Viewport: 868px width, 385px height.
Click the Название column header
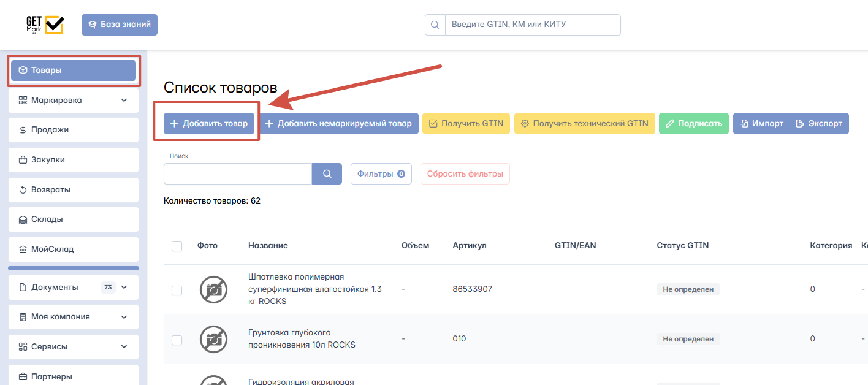pos(268,245)
